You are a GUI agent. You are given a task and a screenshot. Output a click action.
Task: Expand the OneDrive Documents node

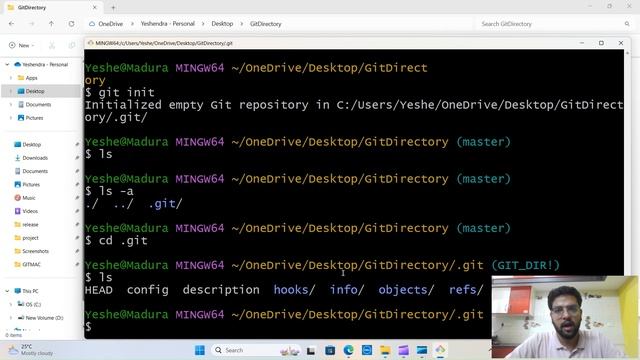point(11,104)
